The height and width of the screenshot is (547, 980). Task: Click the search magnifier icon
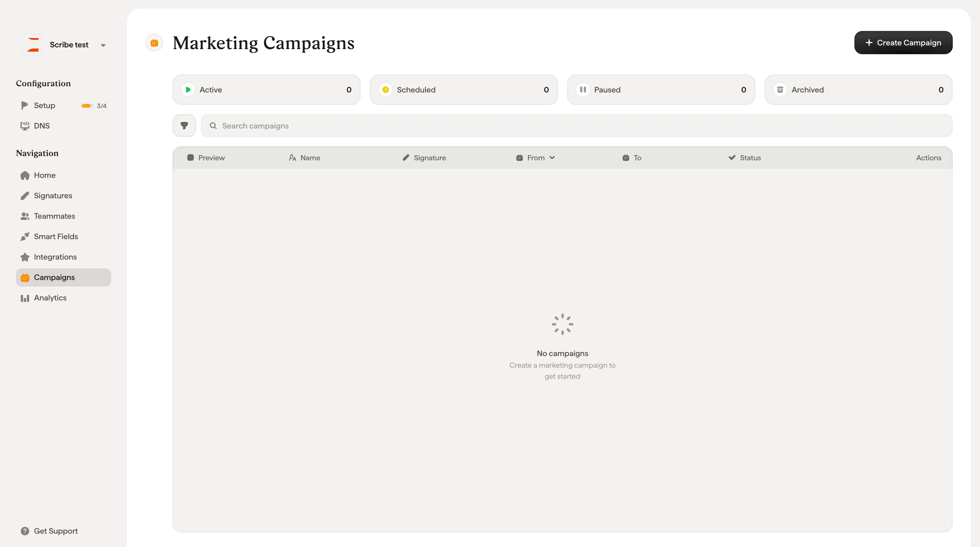pyautogui.click(x=214, y=126)
